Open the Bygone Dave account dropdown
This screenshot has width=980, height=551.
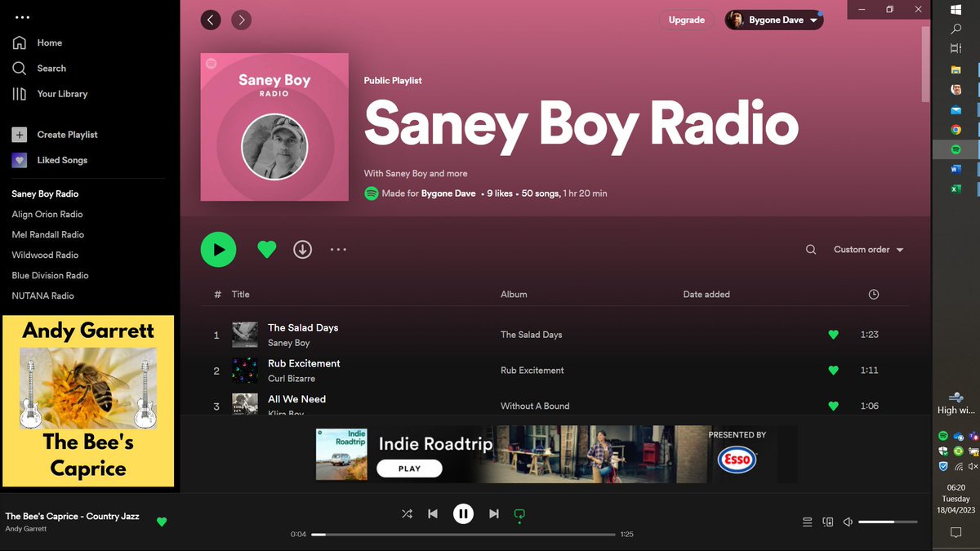[x=773, y=19]
